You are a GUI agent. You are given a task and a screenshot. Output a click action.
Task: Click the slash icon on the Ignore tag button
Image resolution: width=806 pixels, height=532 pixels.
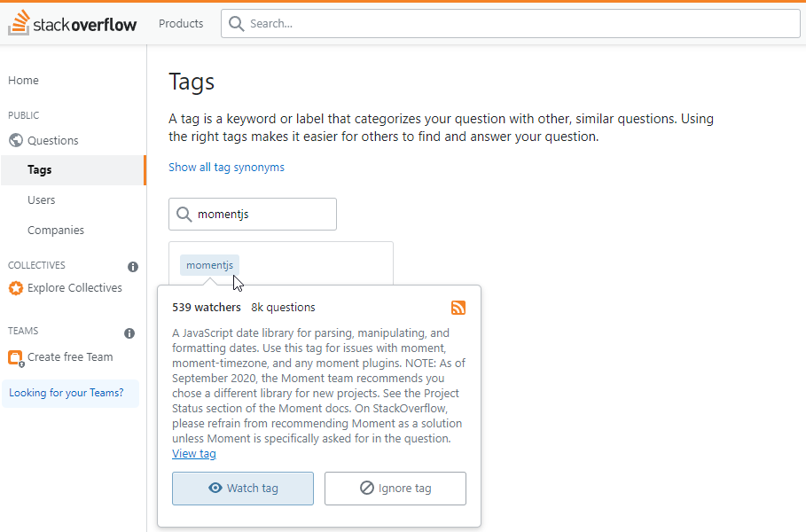(x=364, y=488)
